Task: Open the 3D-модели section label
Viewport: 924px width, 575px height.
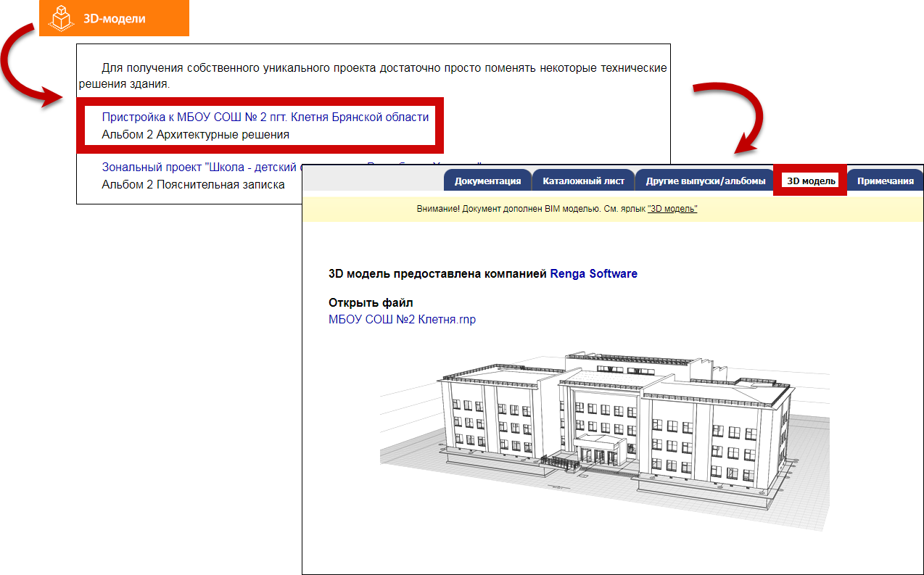Action: [x=114, y=18]
